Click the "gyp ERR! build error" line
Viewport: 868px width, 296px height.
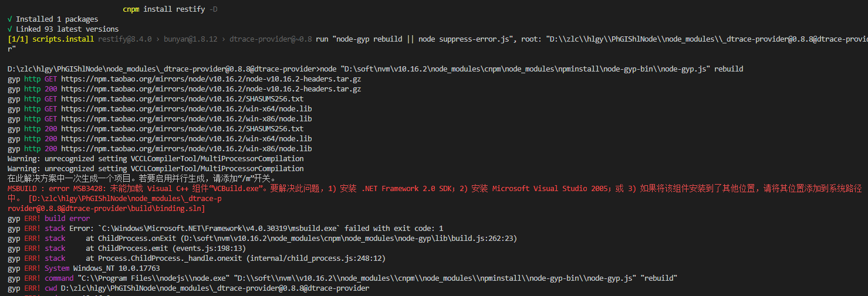[x=49, y=219]
